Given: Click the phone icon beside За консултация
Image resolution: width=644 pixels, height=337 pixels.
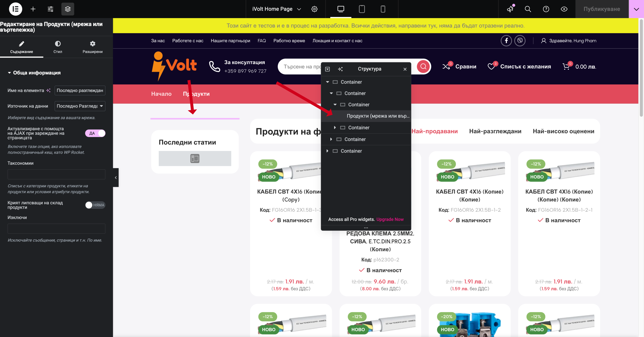Looking at the screenshot, I should (214, 66).
